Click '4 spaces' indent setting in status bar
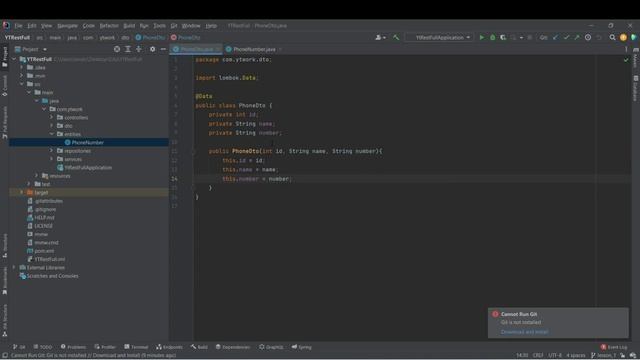 pyautogui.click(x=576, y=356)
